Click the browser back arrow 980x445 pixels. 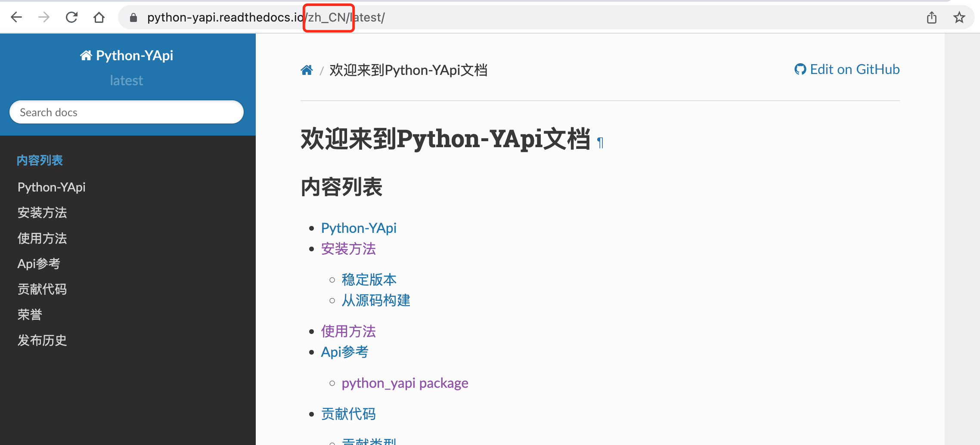pos(16,17)
